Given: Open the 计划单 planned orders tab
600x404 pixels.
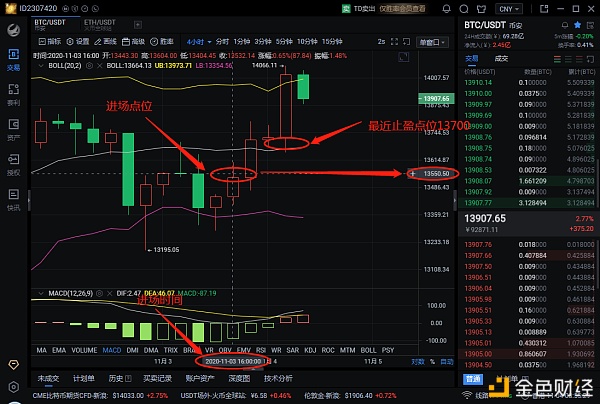Looking at the screenshot, I should coord(83,378).
